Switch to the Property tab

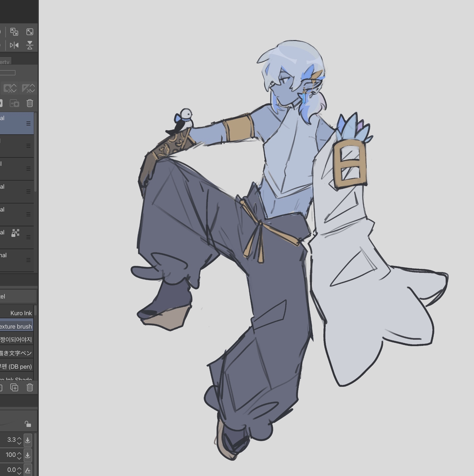[5, 62]
